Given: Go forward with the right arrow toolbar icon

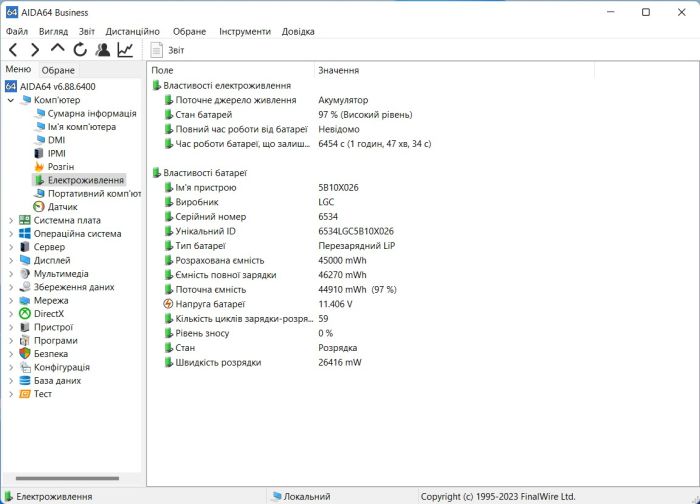Looking at the screenshot, I should [35, 50].
